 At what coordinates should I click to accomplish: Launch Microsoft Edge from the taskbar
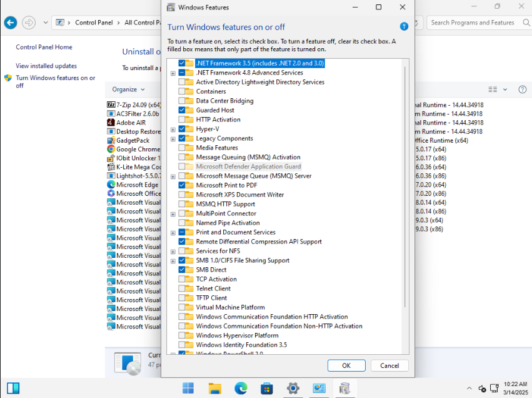(x=241, y=388)
